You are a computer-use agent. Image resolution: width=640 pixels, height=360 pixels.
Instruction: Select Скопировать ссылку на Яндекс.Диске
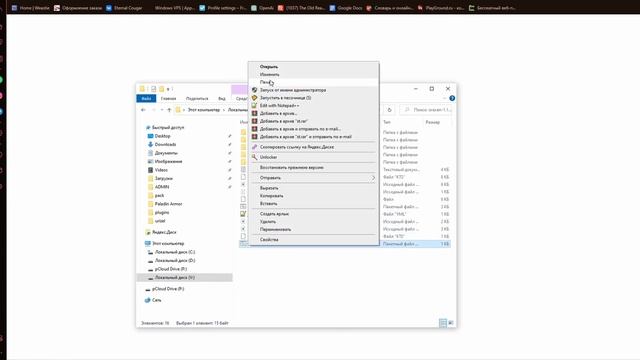(313, 147)
